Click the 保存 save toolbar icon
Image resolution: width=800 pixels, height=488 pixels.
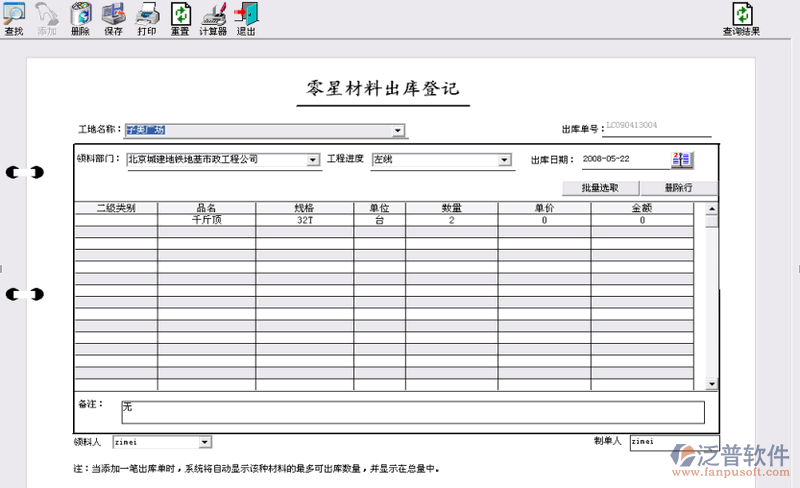[113, 16]
